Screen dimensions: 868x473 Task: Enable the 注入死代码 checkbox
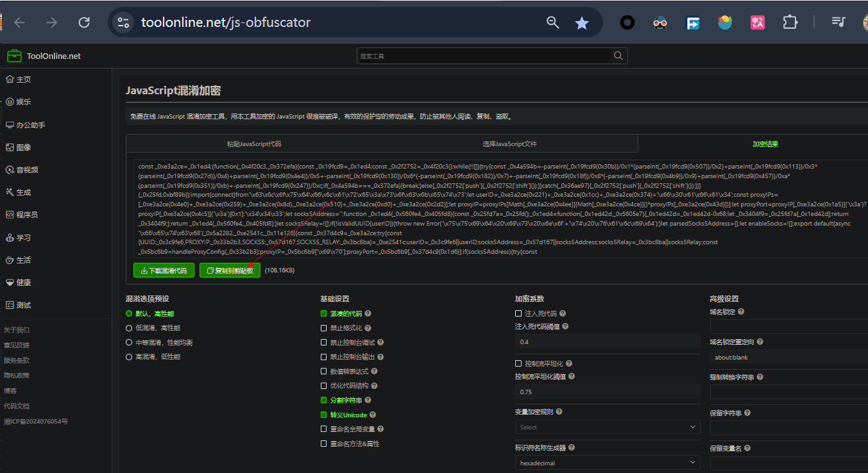(x=518, y=313)
